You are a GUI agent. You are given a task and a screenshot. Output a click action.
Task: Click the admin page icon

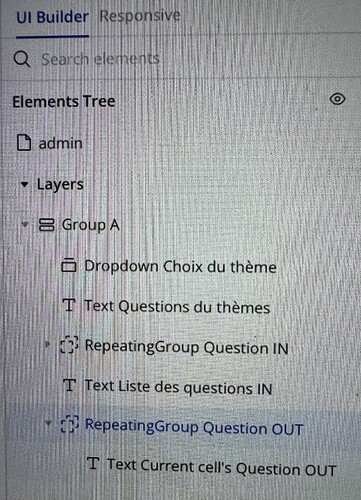pos(24,143)
